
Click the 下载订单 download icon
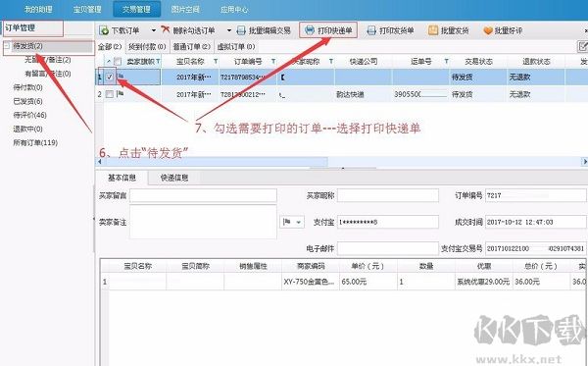tap(104, 30)
